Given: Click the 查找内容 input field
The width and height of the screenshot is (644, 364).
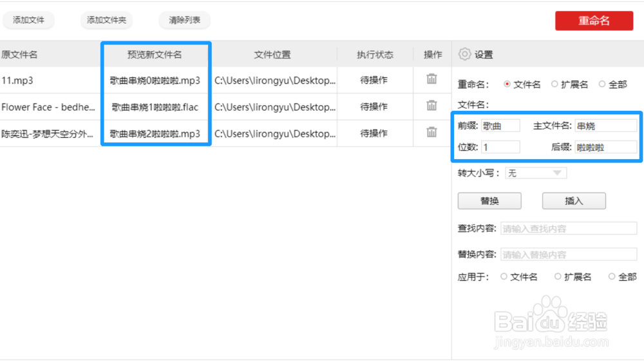Looking at the screenshot, I should 569,229.
